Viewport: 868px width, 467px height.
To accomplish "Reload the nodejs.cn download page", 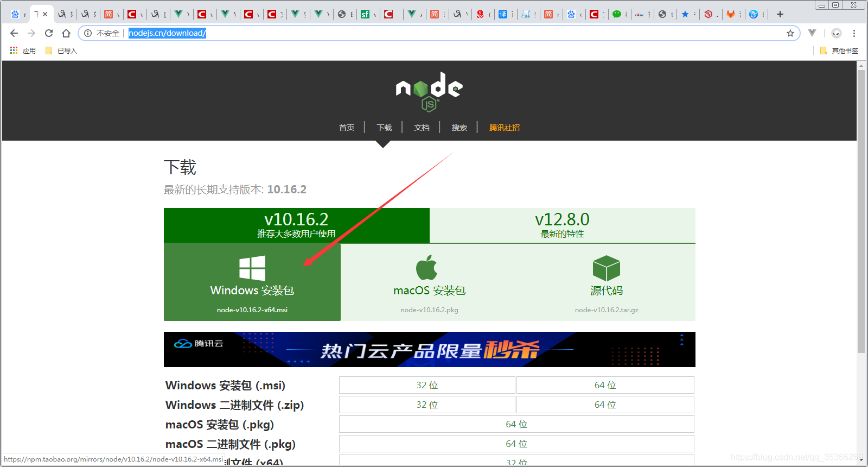I will click(x=49, y=33).
